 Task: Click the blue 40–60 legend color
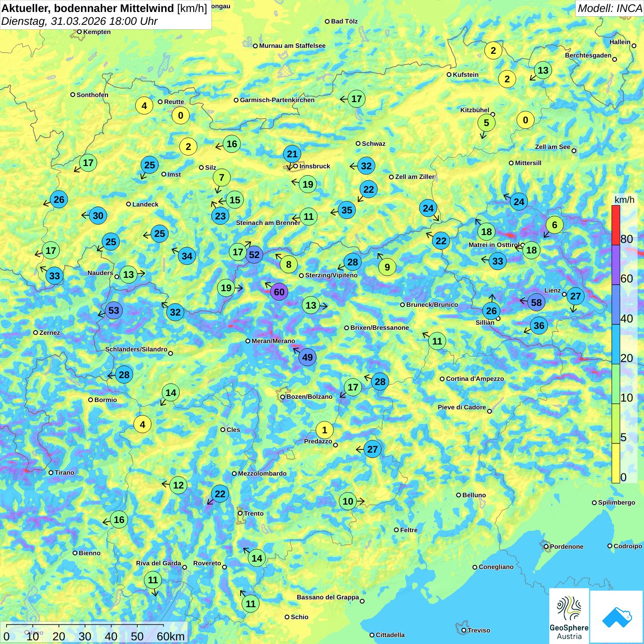pos(615,305)
